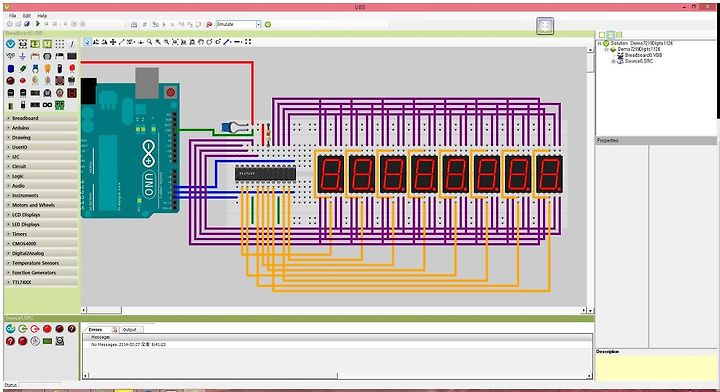720x392 pixels.
Task: Select Breadboard0.VBB in solution tree
Action: click(643, 55)
